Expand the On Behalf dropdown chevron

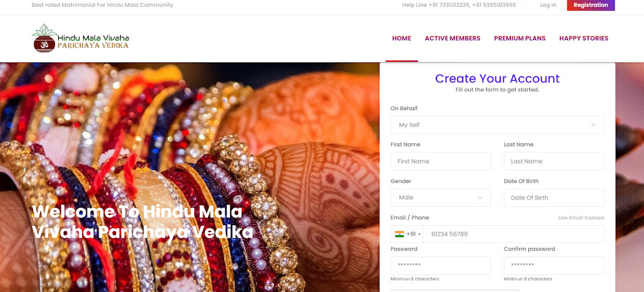tap(593, 125)
